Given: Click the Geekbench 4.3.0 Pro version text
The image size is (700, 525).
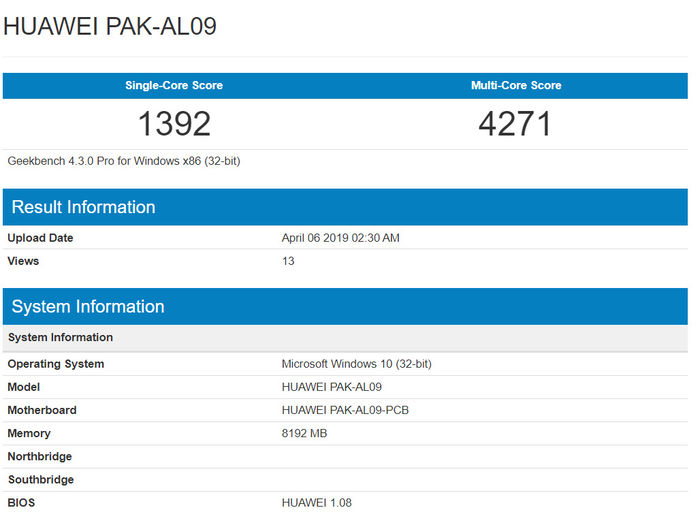Looking at the screenshot, I should [124, 161].
